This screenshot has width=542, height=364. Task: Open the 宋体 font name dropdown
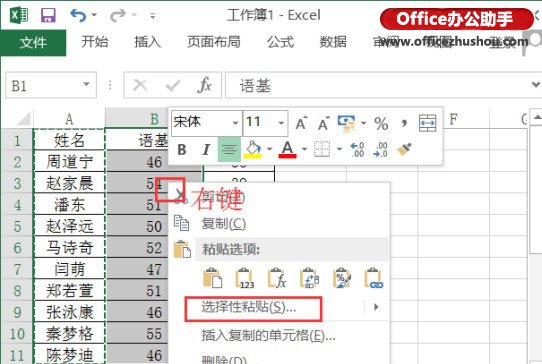click(x=236, y=123)
